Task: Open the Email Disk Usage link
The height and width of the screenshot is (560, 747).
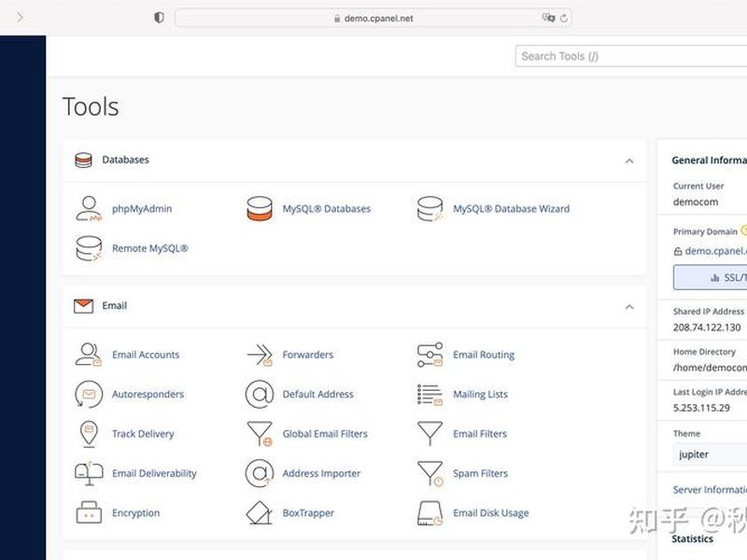Action: (491, 512)
